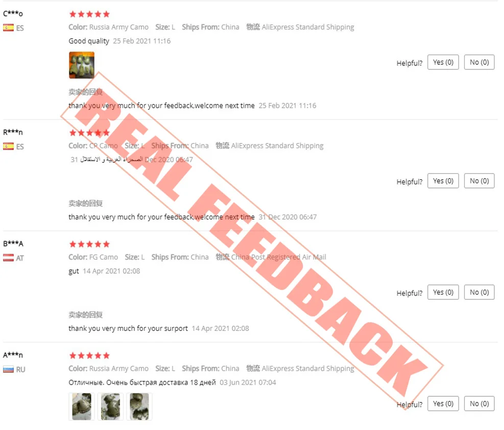Image resolution: width=504 pixels, height=430 pixels.
Task: Vote Yes (0) on B***A's review
Action: point(443,293)
